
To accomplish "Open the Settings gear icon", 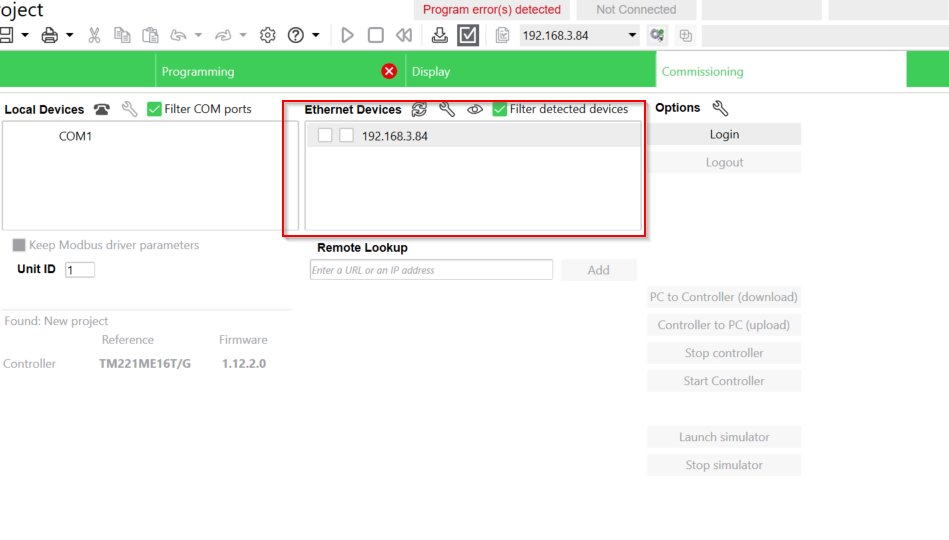I will coord(268,35).
